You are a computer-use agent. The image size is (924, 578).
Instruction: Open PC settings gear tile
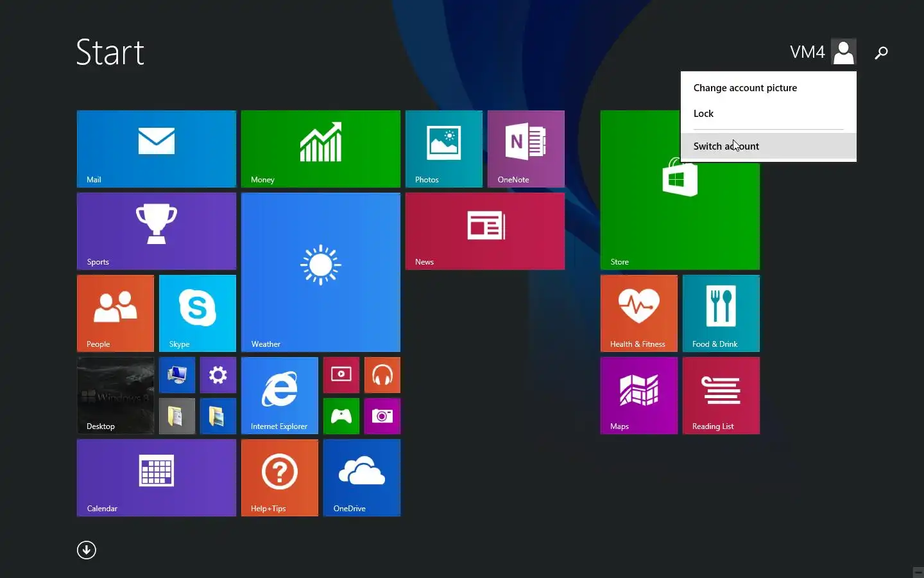click(218, 375)
